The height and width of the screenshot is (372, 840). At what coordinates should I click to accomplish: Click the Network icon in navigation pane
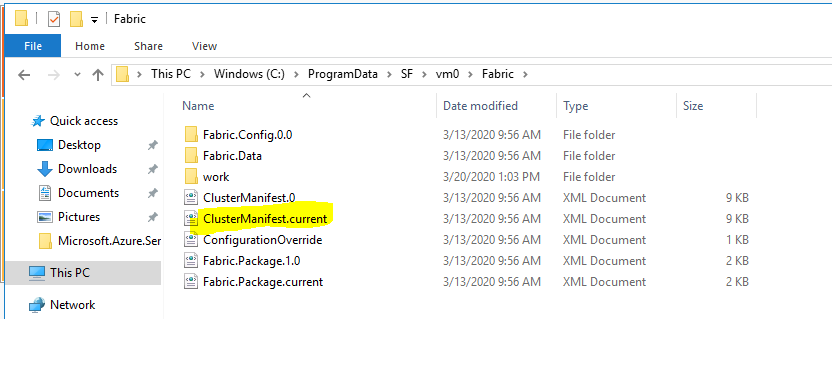click(x=37, y=305)
